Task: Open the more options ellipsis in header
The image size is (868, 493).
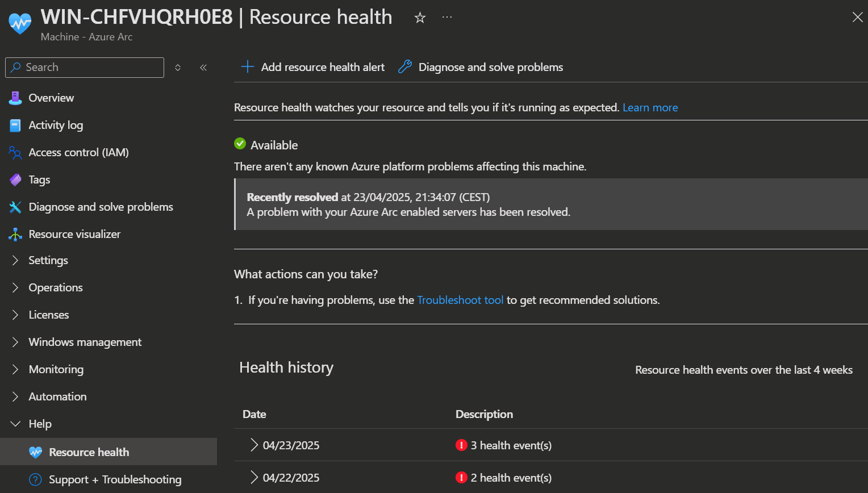Action: (x=447, y=17)
